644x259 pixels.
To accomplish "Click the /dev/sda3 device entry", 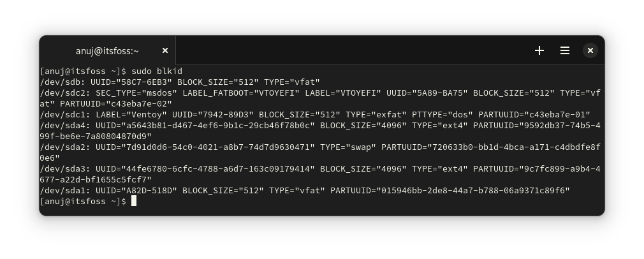I will point(60,168).
